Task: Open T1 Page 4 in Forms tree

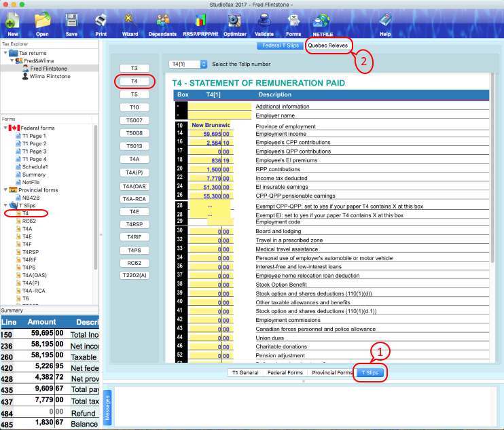Action: (x=34, y=159)
